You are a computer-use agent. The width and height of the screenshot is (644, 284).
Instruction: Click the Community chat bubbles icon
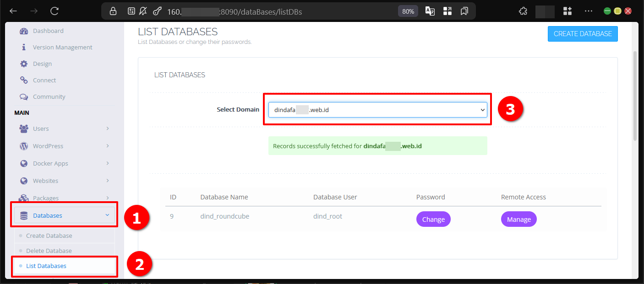(24, 97)
